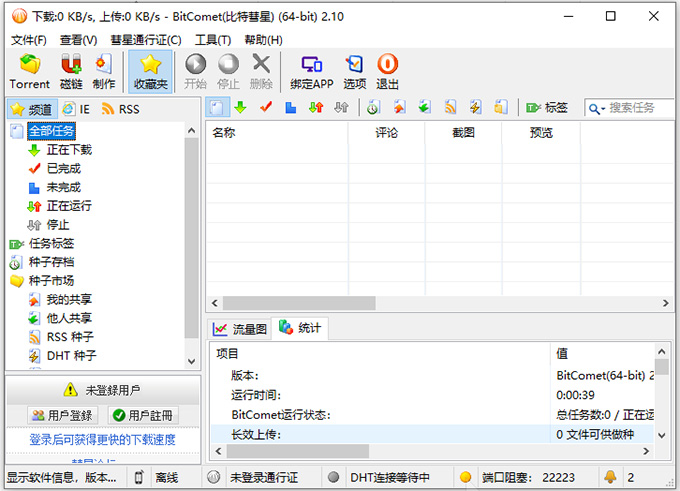Open the search dropdown arrow by the magnifier

click(x=603, y=109)
